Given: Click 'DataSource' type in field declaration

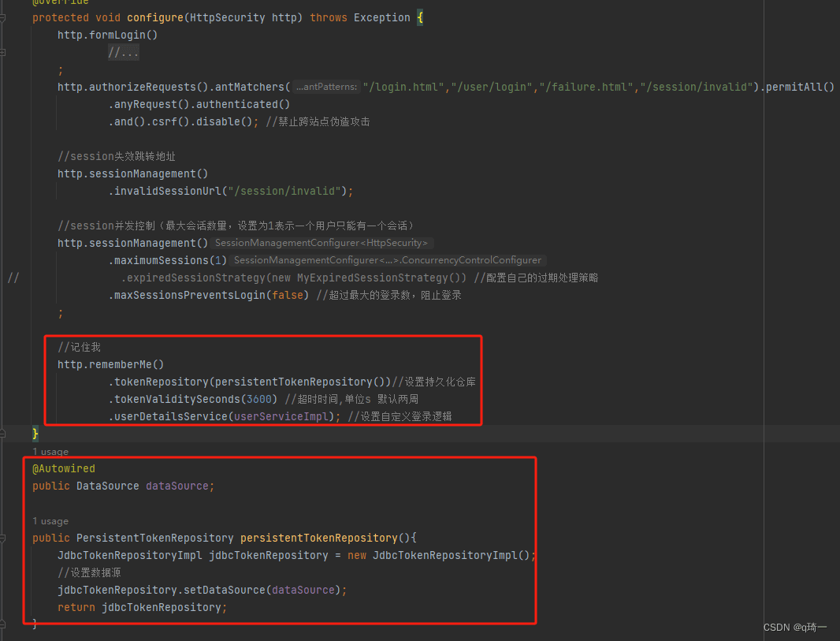Looking at the screenshot, I should pos(108,486).
